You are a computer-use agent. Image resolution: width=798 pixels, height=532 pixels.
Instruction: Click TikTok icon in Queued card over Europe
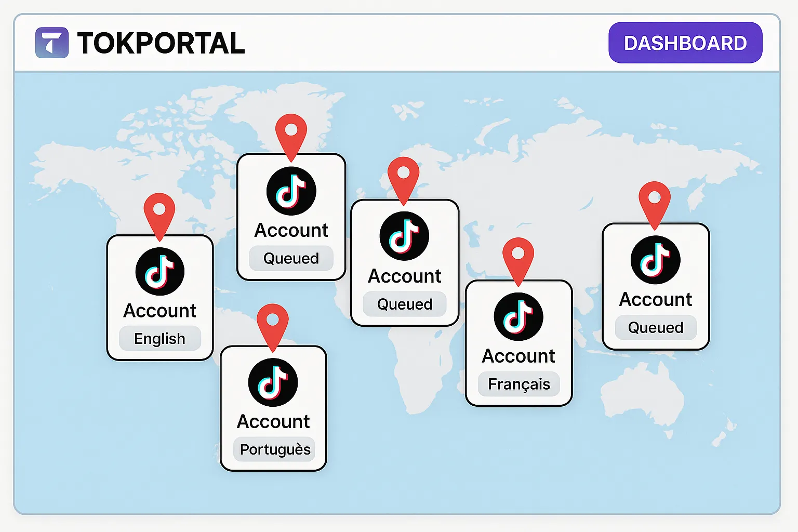[404, 236]
